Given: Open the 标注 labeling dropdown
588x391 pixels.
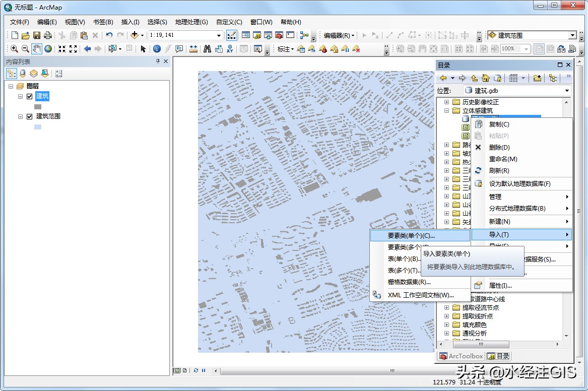Looking at the screenshot, I should tap(285, 49).
